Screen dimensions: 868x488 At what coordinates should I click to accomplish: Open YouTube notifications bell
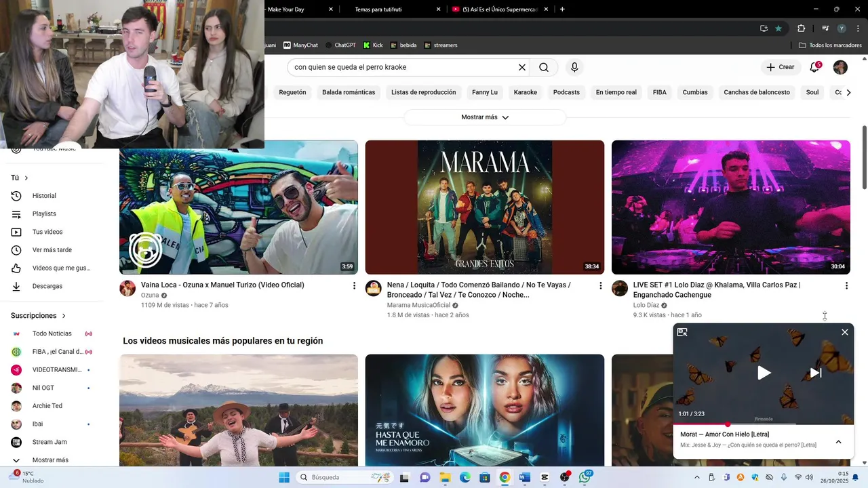(814, 67)
